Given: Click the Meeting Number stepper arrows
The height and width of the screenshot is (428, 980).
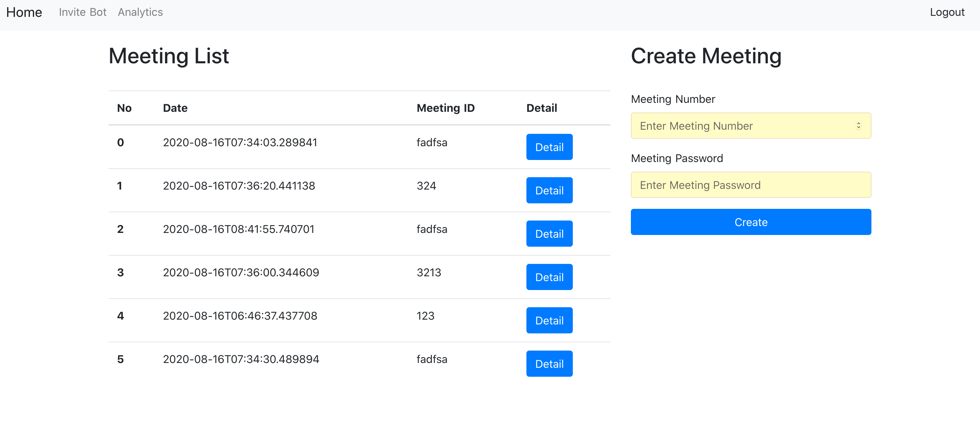Looking at the screenshot, I should pos(858,126).
